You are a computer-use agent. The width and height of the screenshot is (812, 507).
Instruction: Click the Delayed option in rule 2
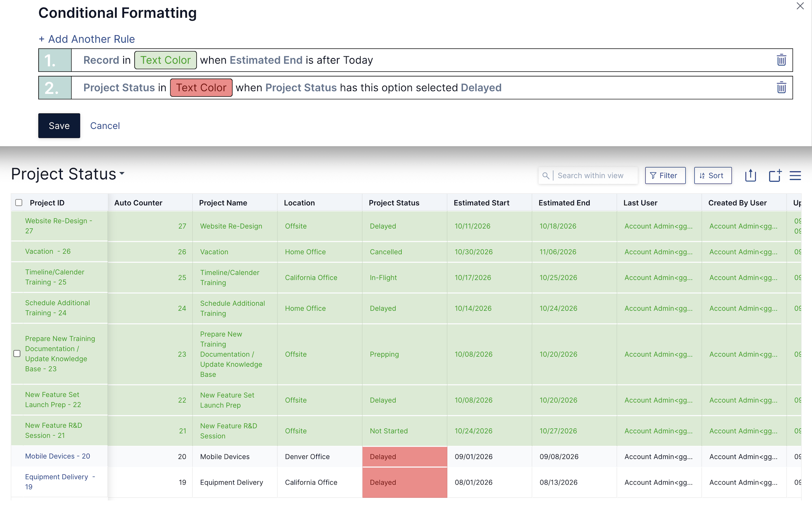pos(481,88)
